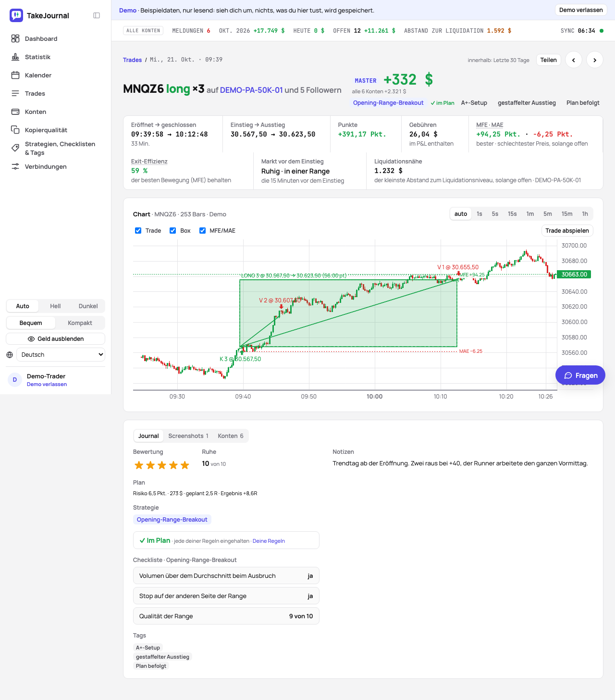Click Geld ausblenden eye toggle
This screenshot has height=700, width=615.
click(56, 339)
